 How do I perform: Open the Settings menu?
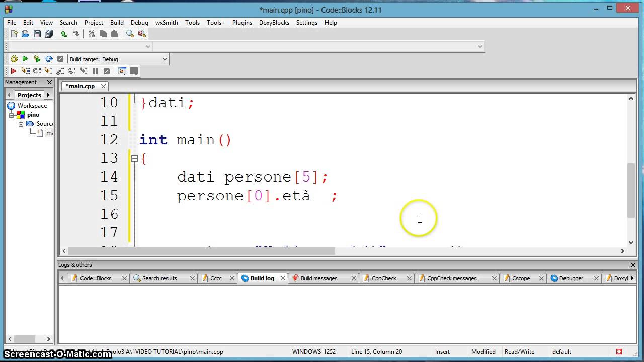click(x=307, y=23)
